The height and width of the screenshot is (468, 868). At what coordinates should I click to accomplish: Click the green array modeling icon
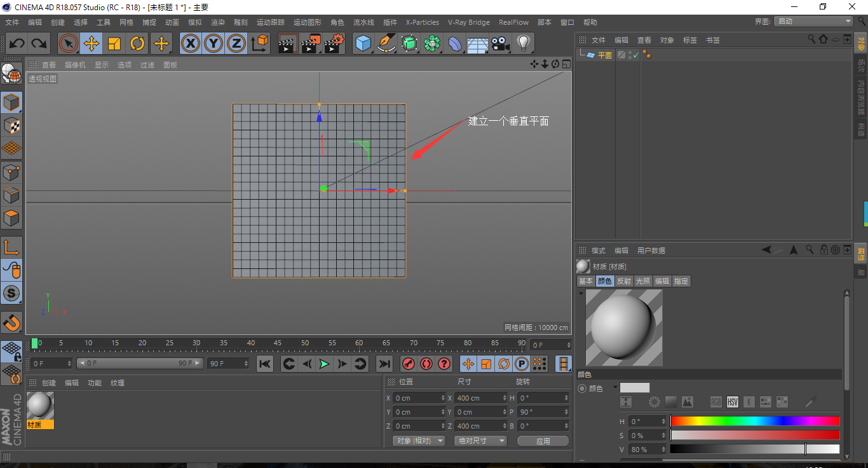point(432,43)
